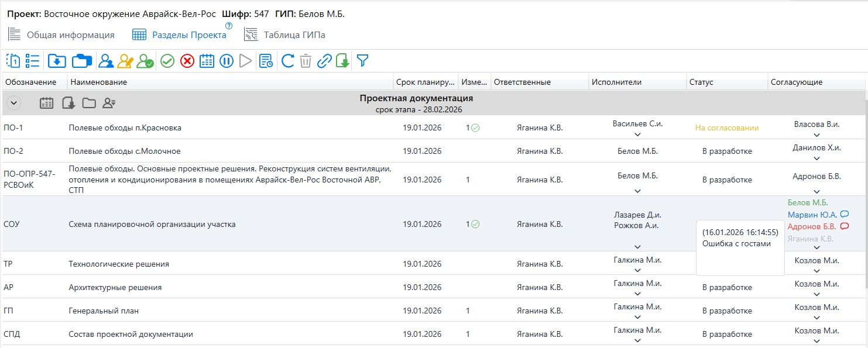Click the chain link icon in toolbar

coord(324,61)
